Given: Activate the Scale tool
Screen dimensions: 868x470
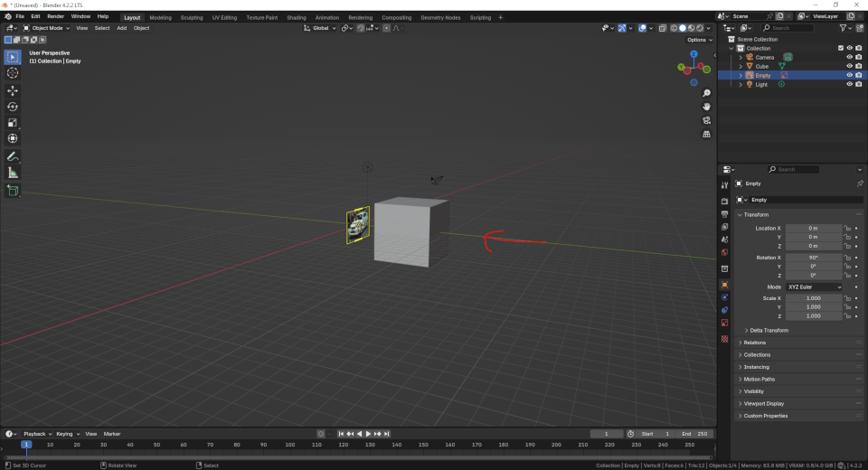Looking at the screenshot, I should point(13,123).
